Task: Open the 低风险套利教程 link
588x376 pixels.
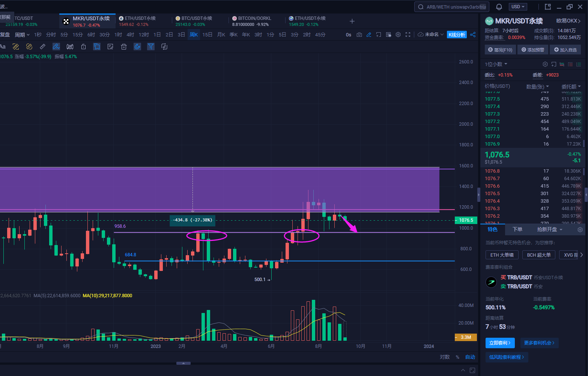Action: (x=507, y=357)
